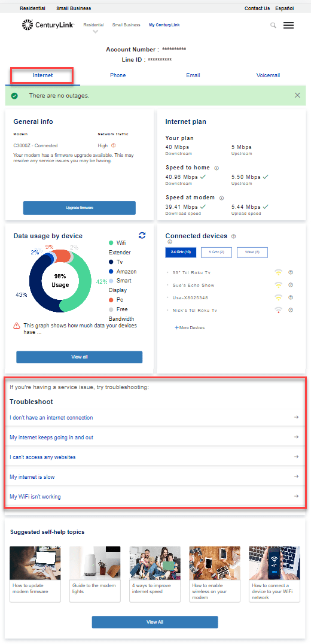Open I don't have an internet connection
311x644 pixels.
(x=51, y=417)
